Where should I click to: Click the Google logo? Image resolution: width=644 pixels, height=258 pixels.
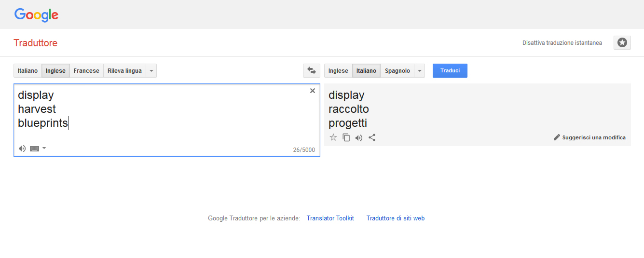point(36,14)
